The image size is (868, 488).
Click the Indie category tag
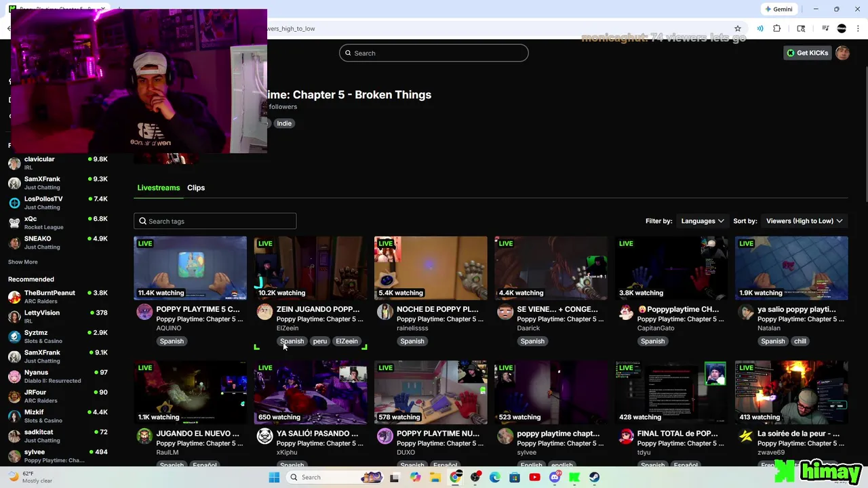point(284,123)
